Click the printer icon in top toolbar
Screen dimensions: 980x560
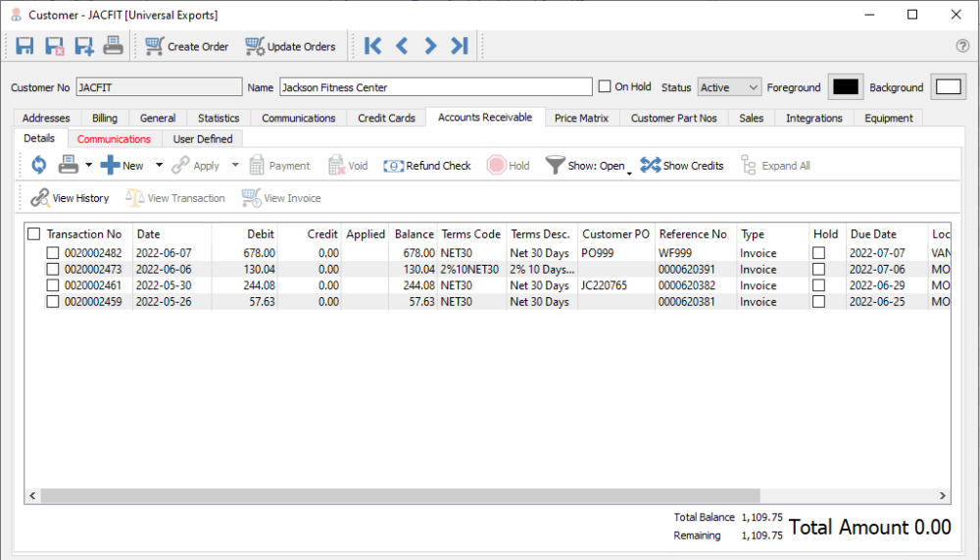pos(114,46)
